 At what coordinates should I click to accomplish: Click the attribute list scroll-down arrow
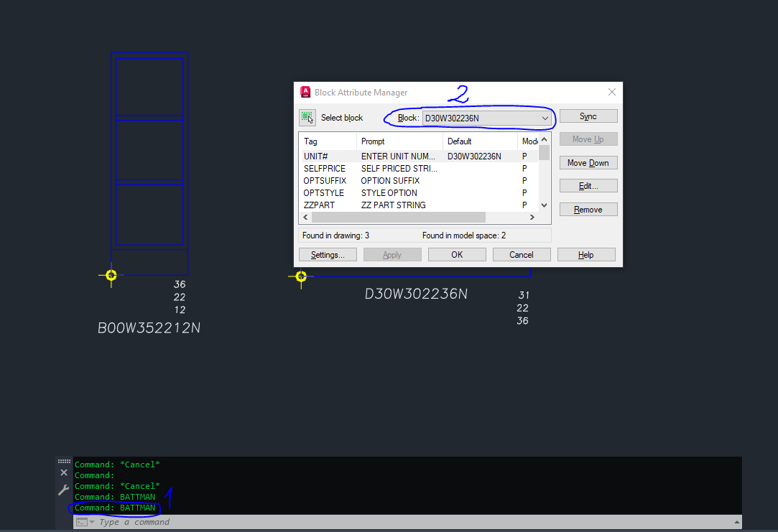[x=545, y=205]
